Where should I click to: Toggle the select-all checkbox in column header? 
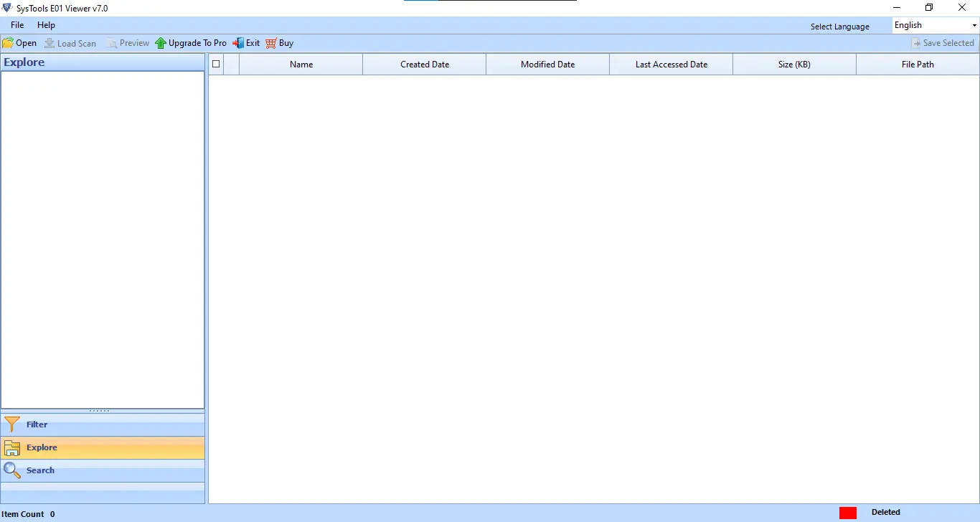[x=216, y=64]
